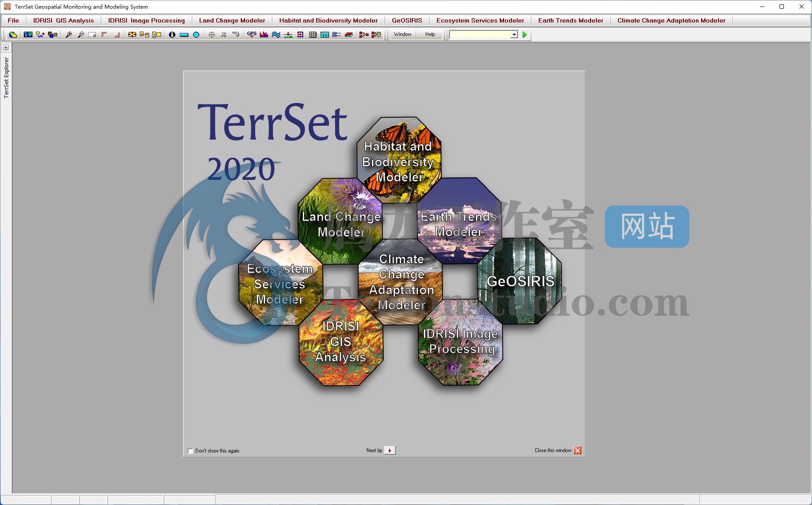Click the GeOSIRIS octagon
This screenshot has width=812, height=505.
519,281
